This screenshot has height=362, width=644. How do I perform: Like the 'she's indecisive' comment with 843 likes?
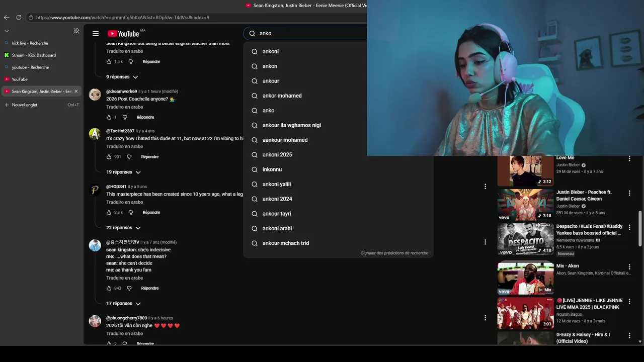[x=109, y=288]
